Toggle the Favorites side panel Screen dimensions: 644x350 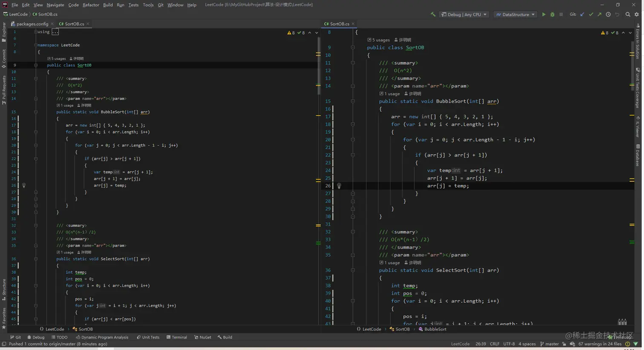[4, 318]
